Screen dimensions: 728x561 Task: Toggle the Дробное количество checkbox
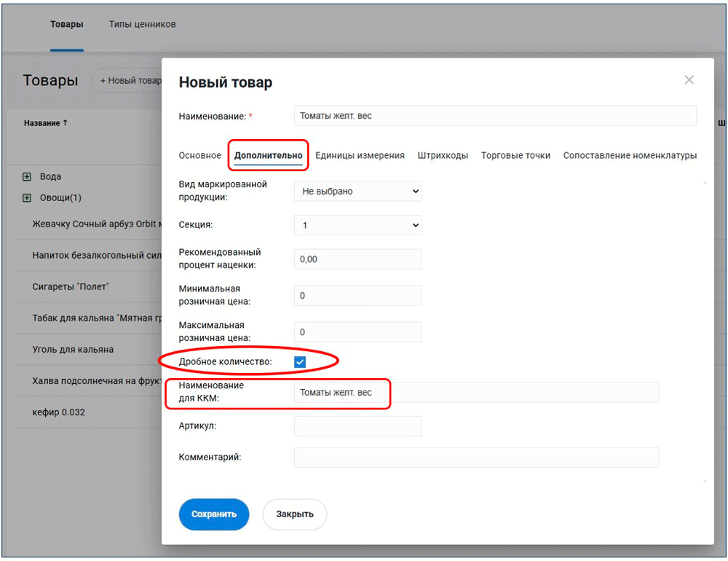pos(300,361)
